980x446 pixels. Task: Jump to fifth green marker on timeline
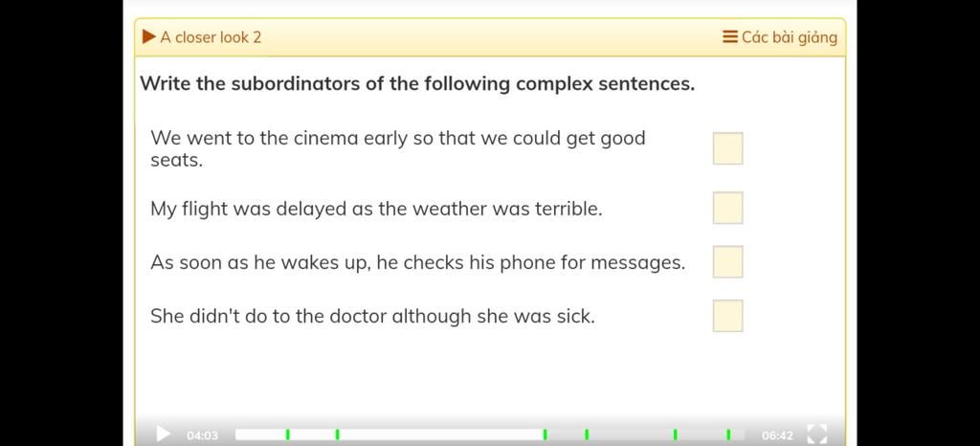(x=675, y=435)
